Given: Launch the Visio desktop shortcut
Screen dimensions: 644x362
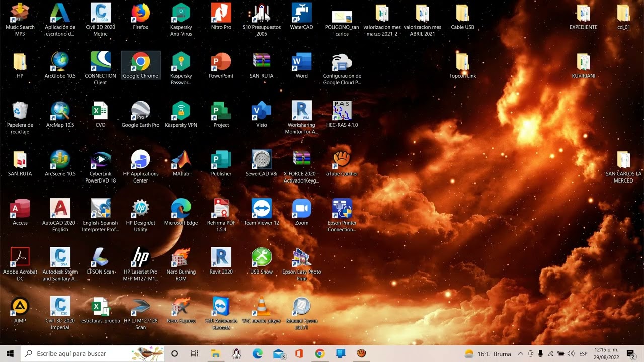Looking at the screenshot, I should pyautogui.click(x=262, y=114).
